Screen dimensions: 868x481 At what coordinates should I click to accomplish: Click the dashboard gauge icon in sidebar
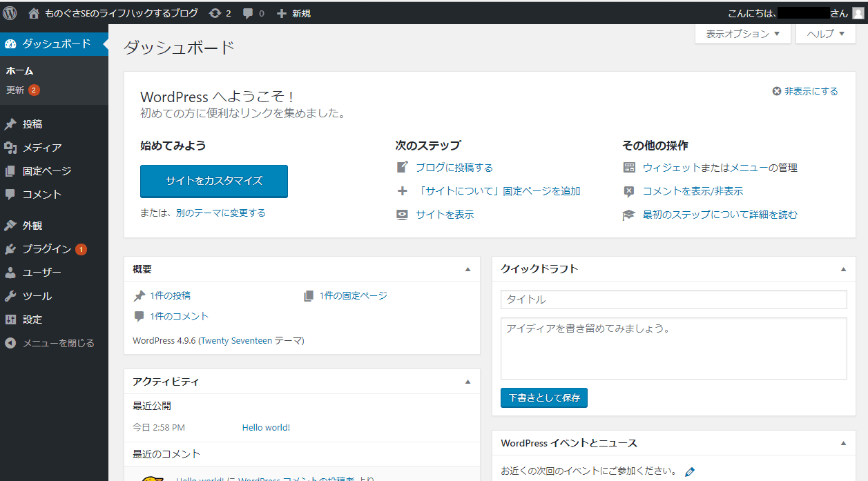tap(10, 44)
